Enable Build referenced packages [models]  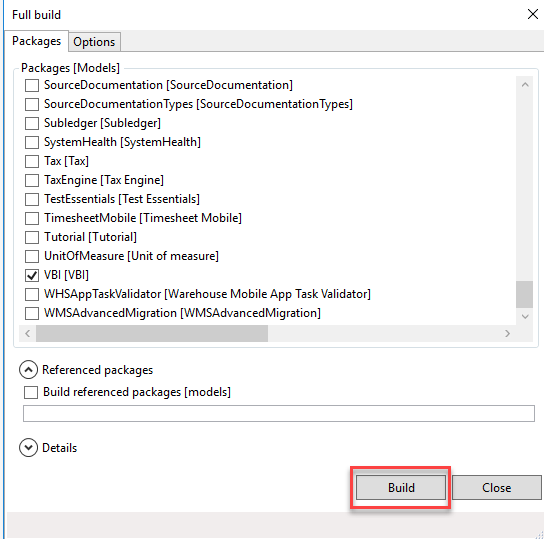point(31,393)
